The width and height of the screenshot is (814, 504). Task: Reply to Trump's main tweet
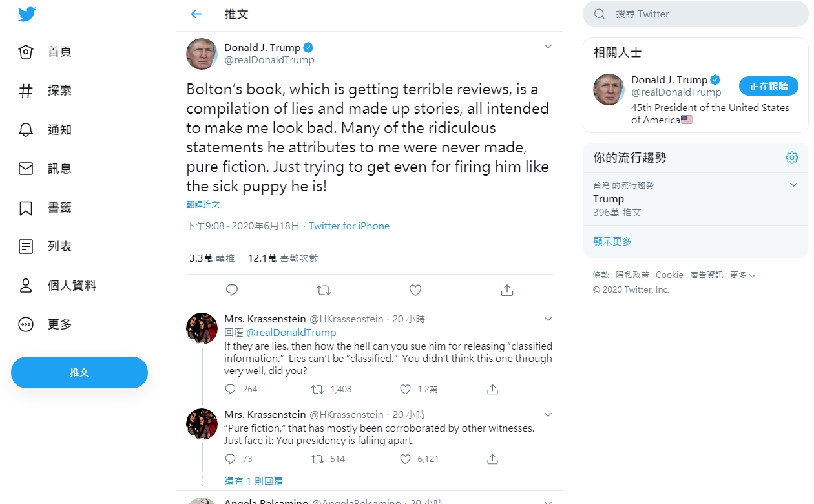232,290
